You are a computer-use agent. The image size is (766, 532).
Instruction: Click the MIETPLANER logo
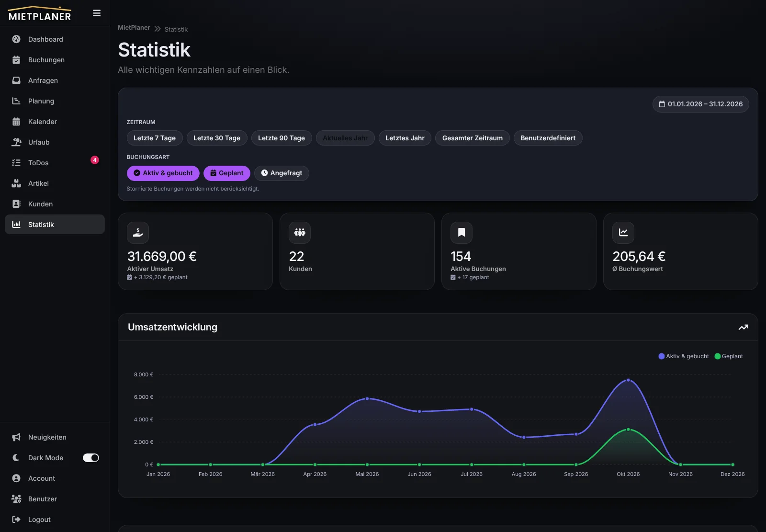(40, 13)
